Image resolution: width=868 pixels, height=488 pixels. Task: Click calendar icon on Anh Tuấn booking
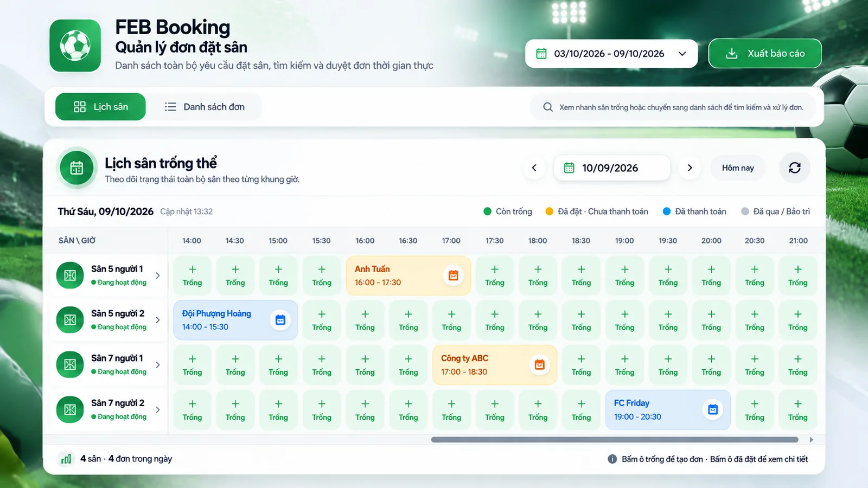454,275
